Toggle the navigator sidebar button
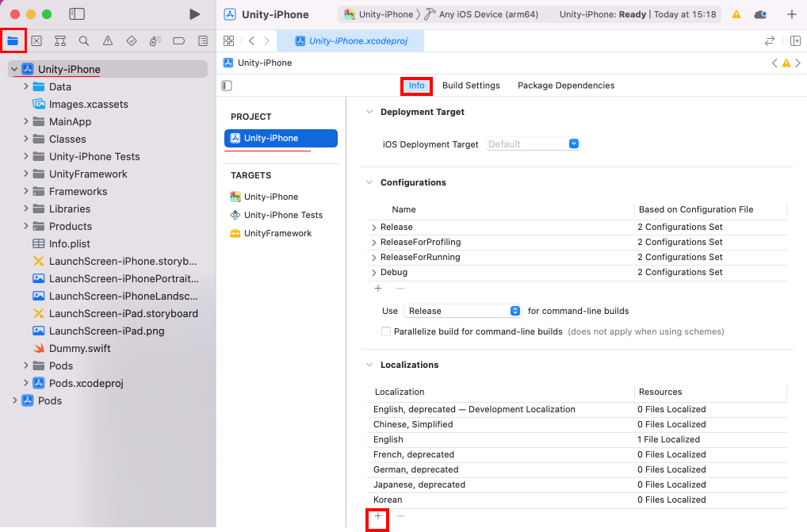This screenshot has height=532, width=807. [77, 14]
